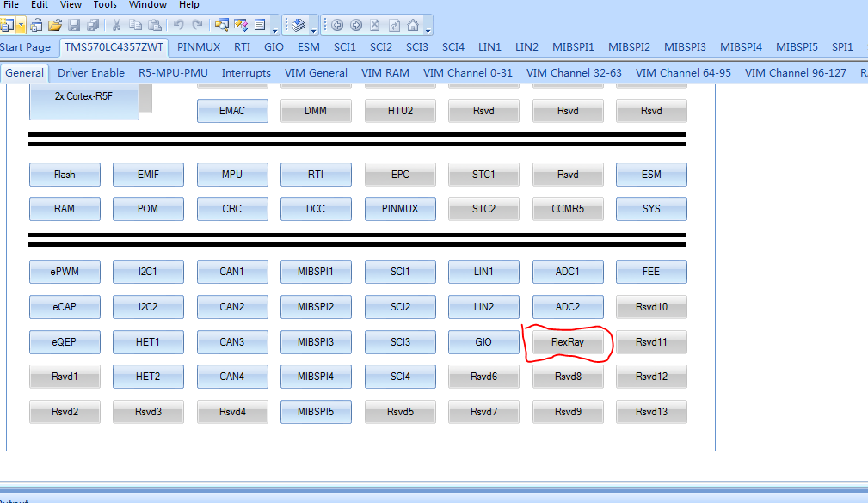Click the ADC1 module button
The height and width of the screenshot is (503, 868).
(568, 272)
